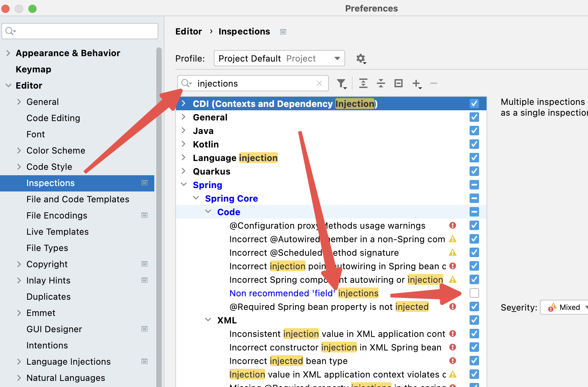This screenshot has width=588, height=387.
Task: Click the inspections search magnifier icon
Action: click(x=186, y=83)
